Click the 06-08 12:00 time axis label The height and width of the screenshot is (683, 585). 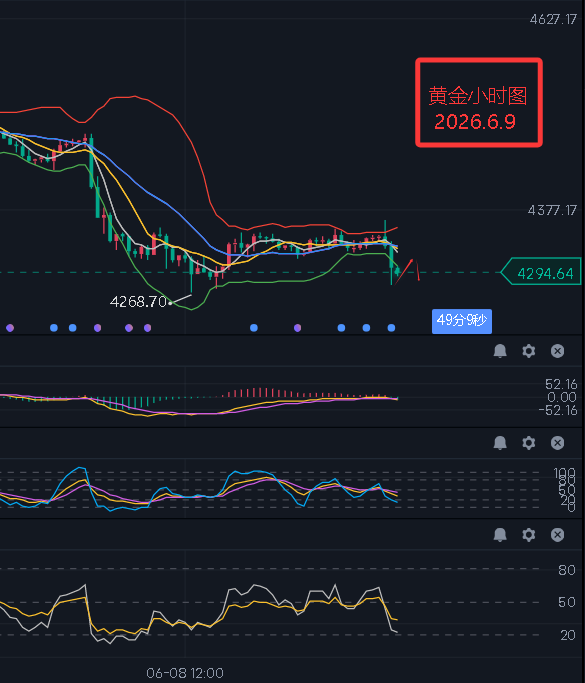pyautogui.click(x=185, y=673)
